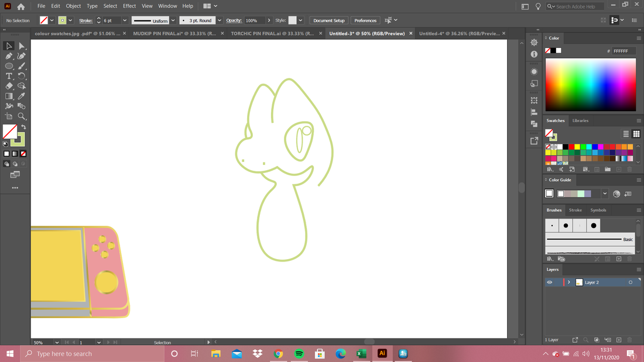Click the Preferences button
Screen dimensions: 644x362
point(365,20)
